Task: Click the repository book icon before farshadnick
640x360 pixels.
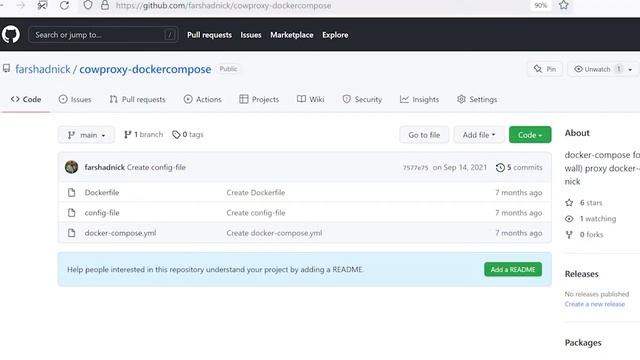Action: click(6, 69)
